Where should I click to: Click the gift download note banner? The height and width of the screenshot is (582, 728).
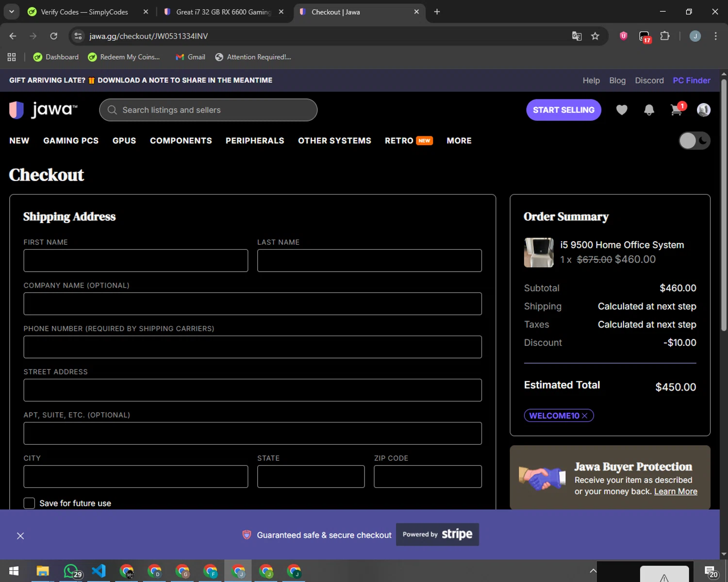tap(141, 81)
